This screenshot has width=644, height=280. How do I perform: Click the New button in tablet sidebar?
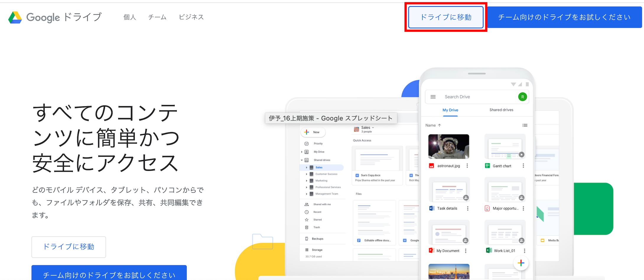[313, 132]
